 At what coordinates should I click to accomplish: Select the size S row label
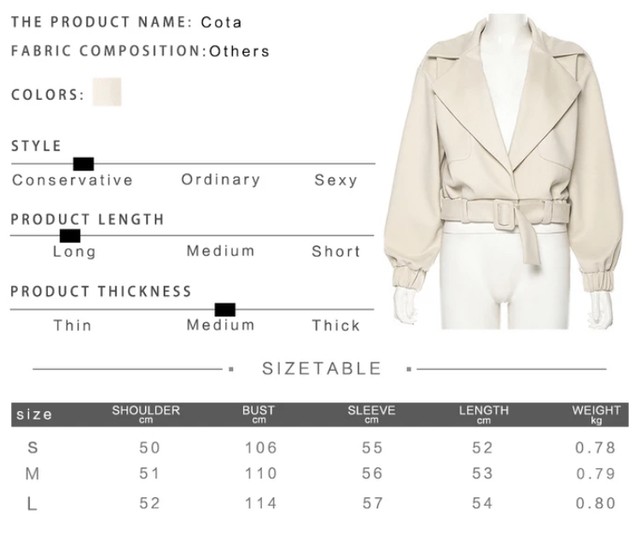pos(33,448)
